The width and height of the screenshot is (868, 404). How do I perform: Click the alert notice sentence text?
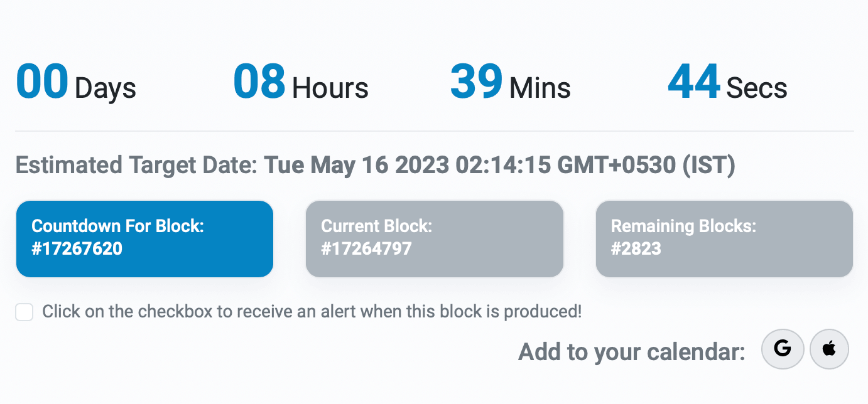312,311
